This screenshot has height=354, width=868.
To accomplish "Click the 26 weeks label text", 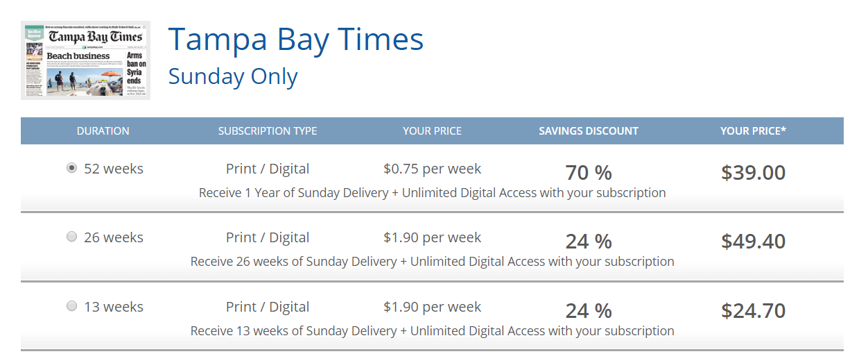I will [114, 237].
